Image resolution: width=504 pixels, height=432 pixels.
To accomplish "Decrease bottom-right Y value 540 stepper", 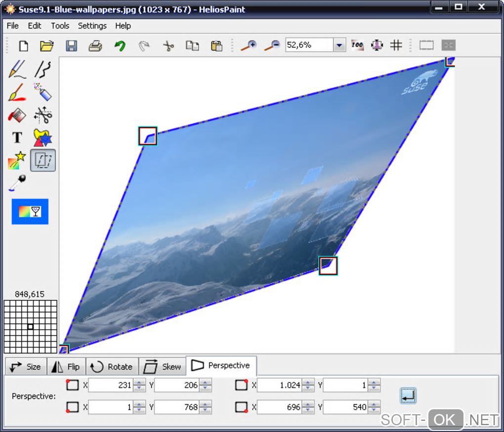I will [x=374, y=410].
